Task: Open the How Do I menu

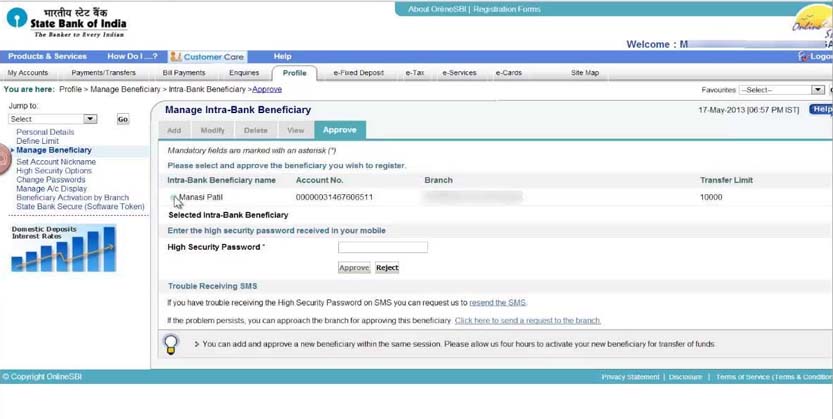Action: coord(132,56)
